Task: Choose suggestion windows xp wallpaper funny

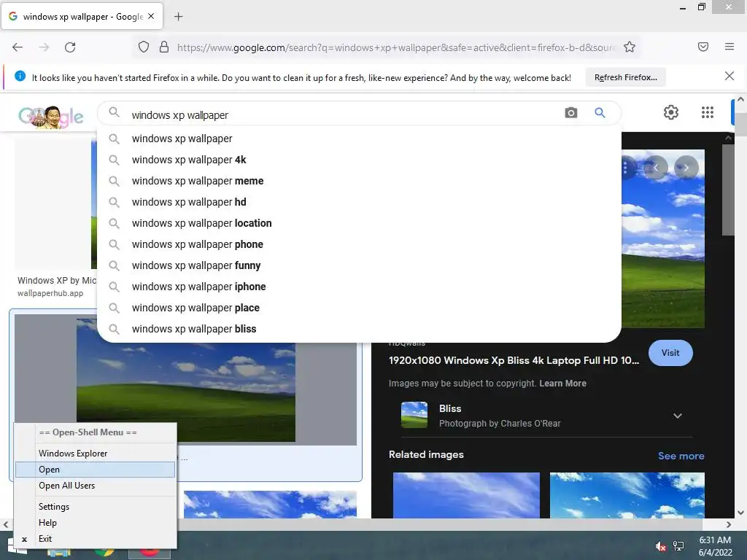Action: (358, 265)
